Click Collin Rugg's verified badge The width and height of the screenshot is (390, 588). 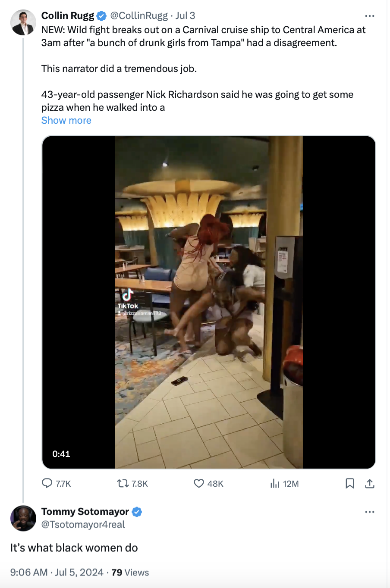click(102, 16)
